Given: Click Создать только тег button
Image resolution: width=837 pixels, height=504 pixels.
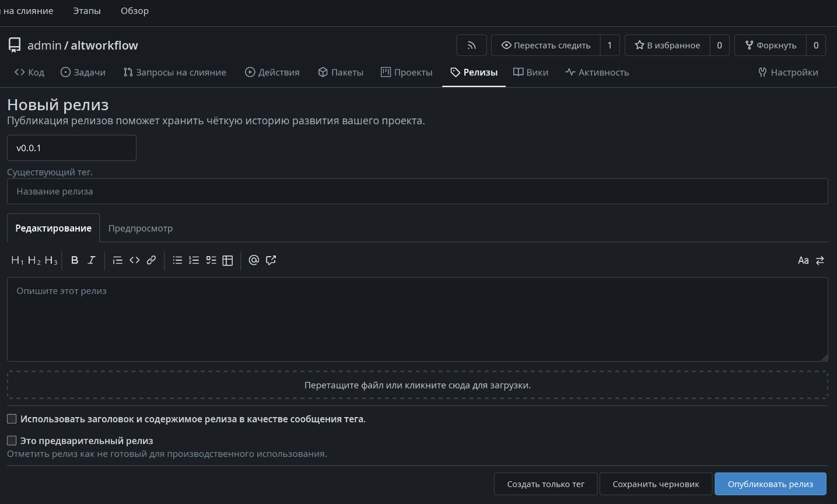Looking at the screenshot, I should (x=545, y=484).
